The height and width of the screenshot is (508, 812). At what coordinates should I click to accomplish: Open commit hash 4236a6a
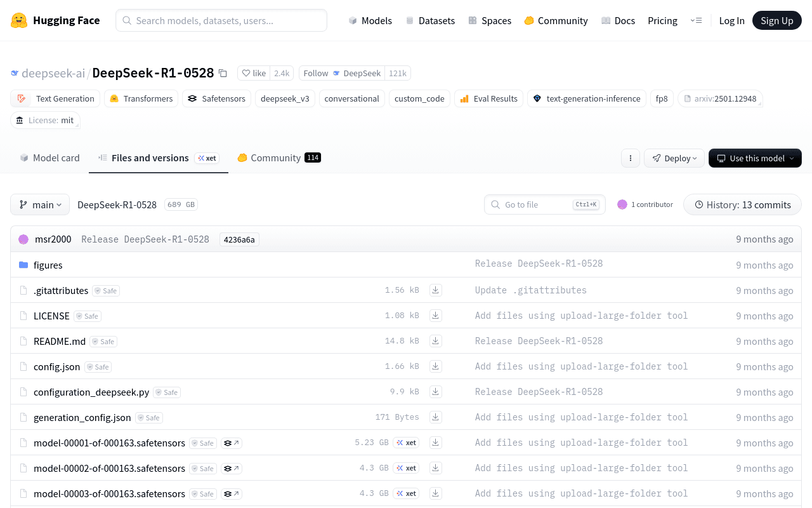[x=239, y=239]
